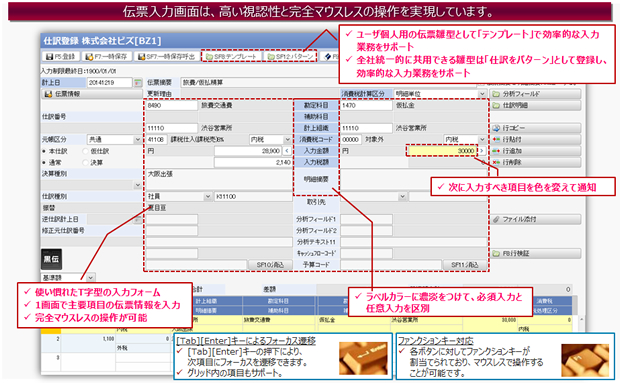This screenshot has width=620, height=383.
Task: Click the 仮払金 cell in the grid
Action: 353,320
